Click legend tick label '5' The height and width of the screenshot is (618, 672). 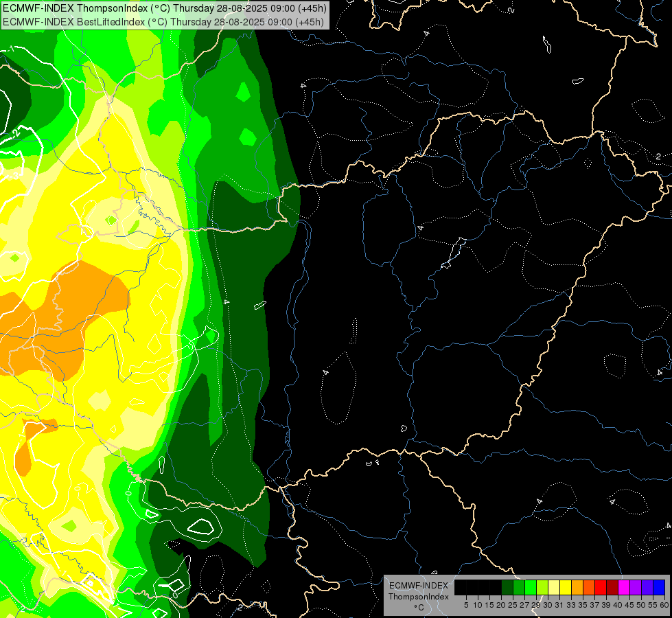(x=466, y=605)
